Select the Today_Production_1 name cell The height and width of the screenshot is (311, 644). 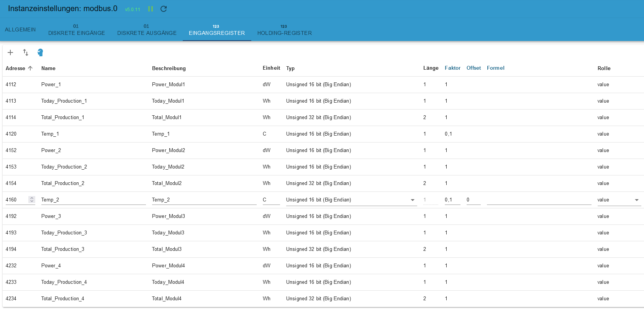click(64, 101)
